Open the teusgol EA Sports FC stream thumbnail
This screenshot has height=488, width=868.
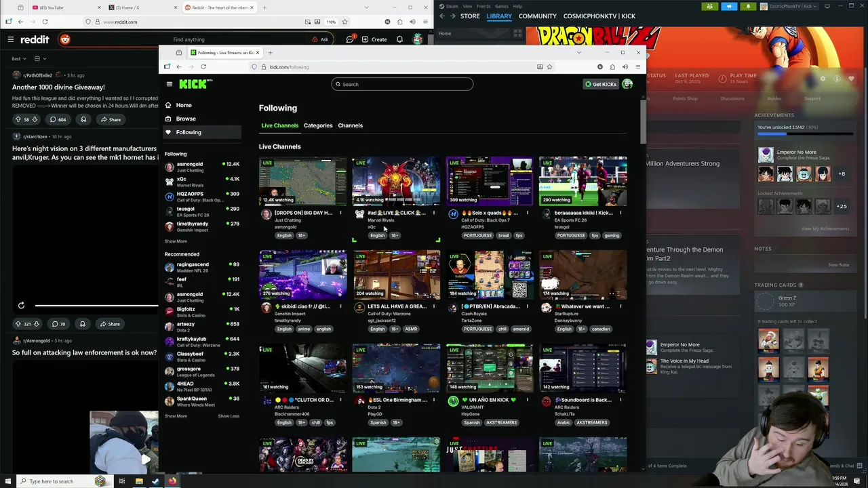coord(583,181)
